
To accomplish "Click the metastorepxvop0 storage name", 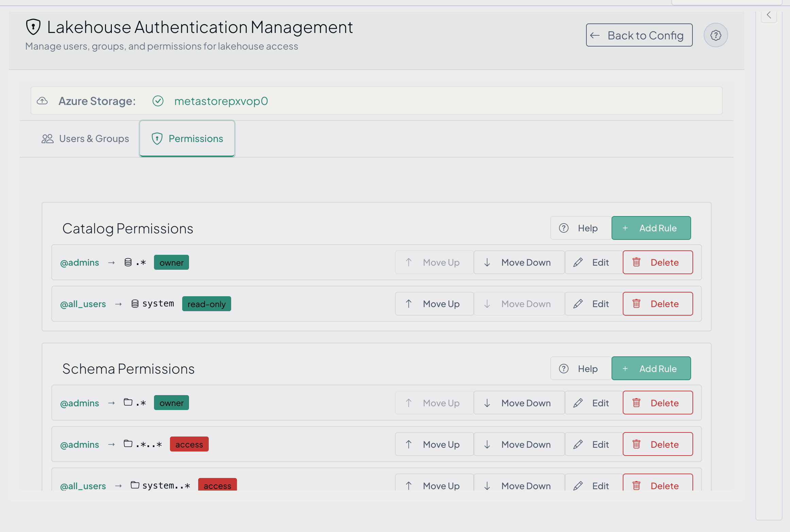I will click(x=221, y=101).
